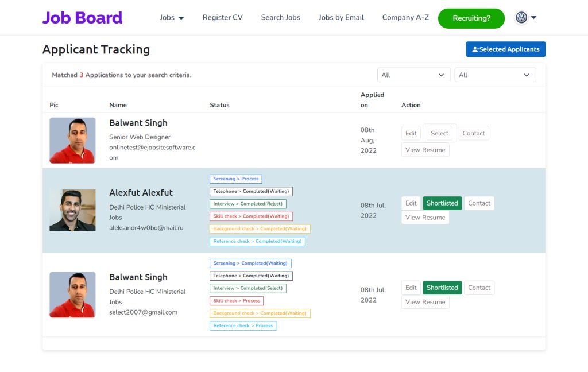Click Shortlisted for Alexfut Alexfut
Viewport: 588px width, 372px height.
click(x=442, y=203)
